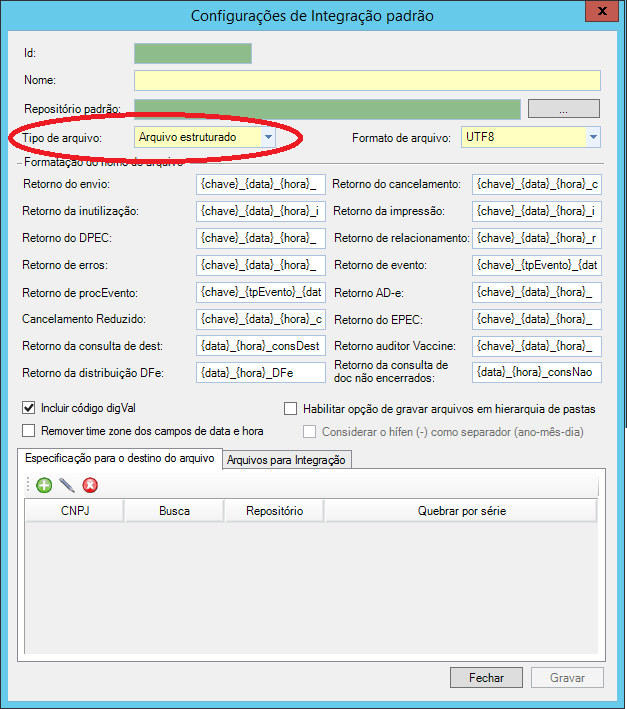Click the Fechar button
The width and height of the screenshot is (627, 709).
click(x=486, y=678)
